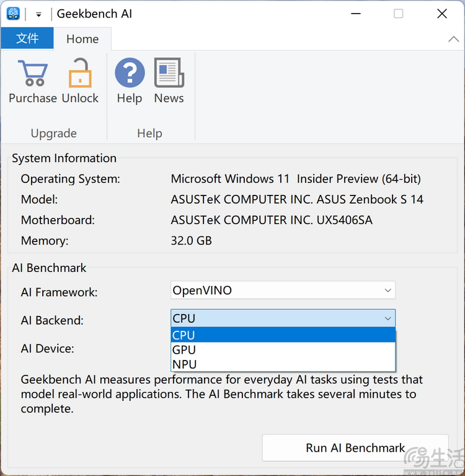Viewport: 465px width, 476px height.
Task: Select GPU from the backend list
Action: (x=283, y=349)
